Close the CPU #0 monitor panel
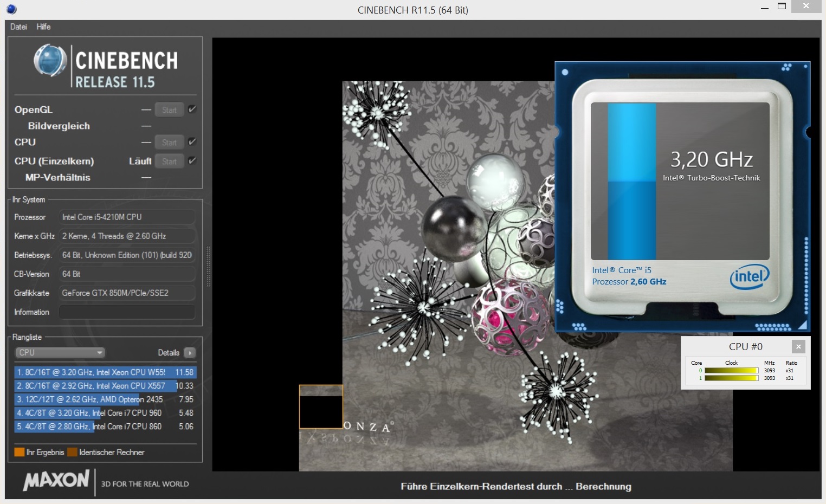 pyautogui.click(x=798, y=346)
